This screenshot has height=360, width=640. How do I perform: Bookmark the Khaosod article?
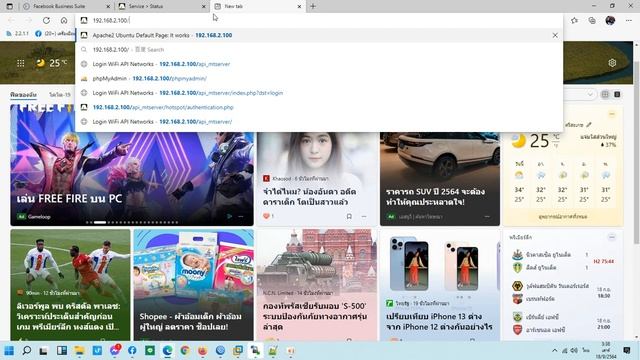pos(349,216)
